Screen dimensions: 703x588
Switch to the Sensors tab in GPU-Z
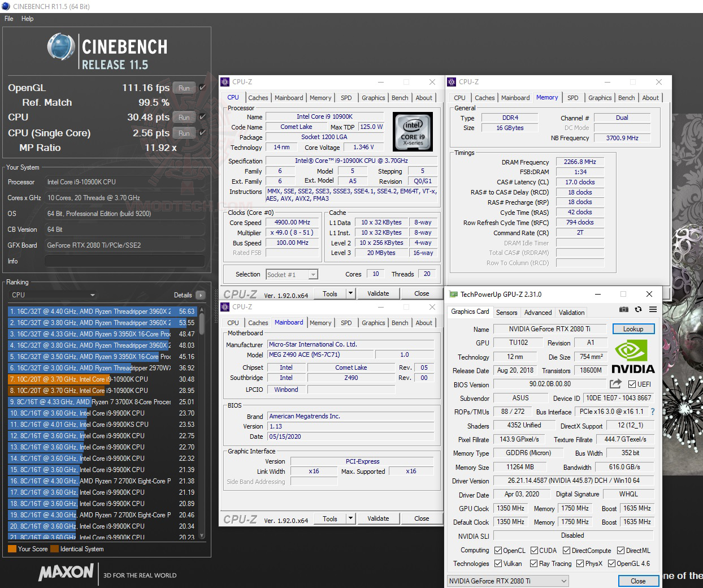507,312
